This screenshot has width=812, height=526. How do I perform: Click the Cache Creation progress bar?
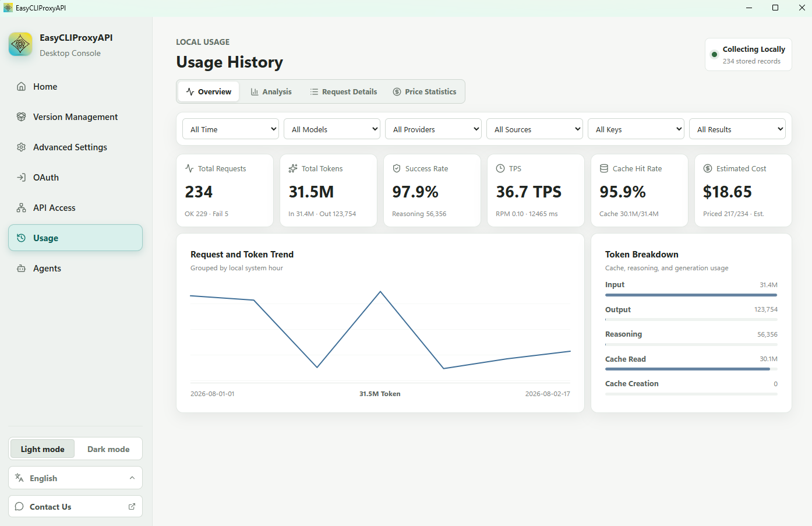(x=691, y=394)
